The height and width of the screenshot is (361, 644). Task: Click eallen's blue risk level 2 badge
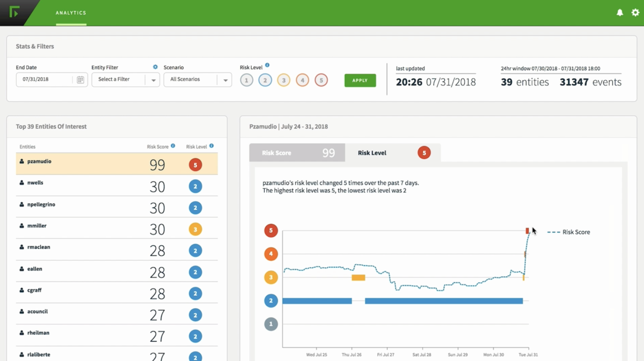(195, 272)
